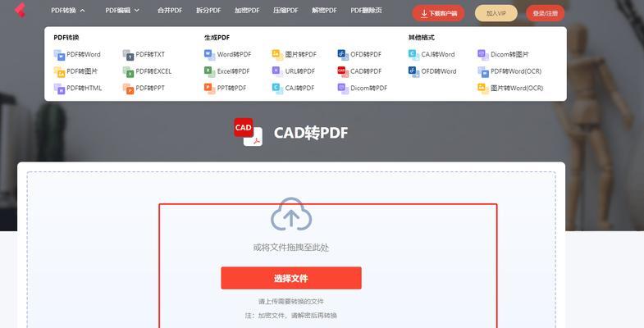Click the PPT转PDF icon
This screenshot has width=644, height=328.
pos(209,89)
